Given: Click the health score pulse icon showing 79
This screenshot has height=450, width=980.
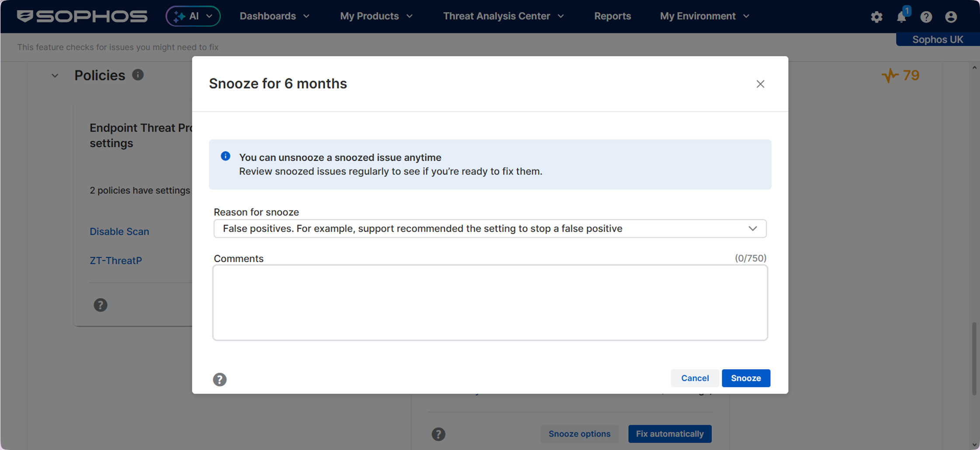Looking at the screenshot, I should point(890,76).
